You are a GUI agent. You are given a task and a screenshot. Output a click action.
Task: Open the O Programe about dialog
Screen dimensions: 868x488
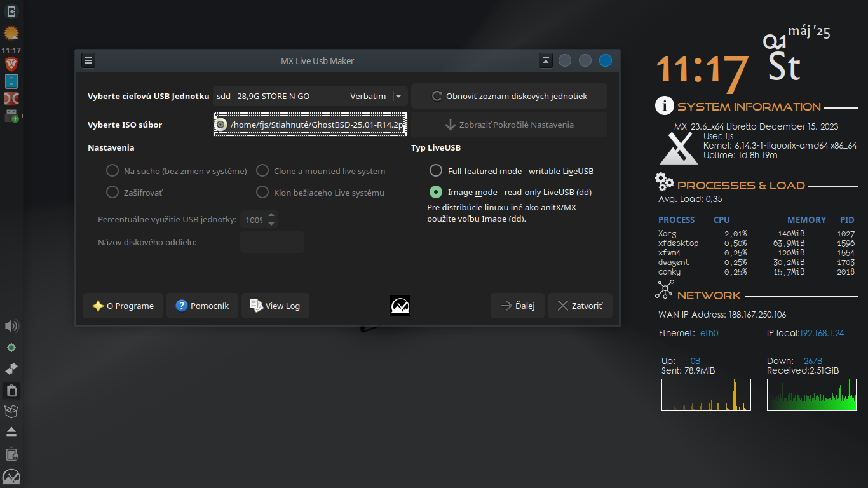(123, 306)
